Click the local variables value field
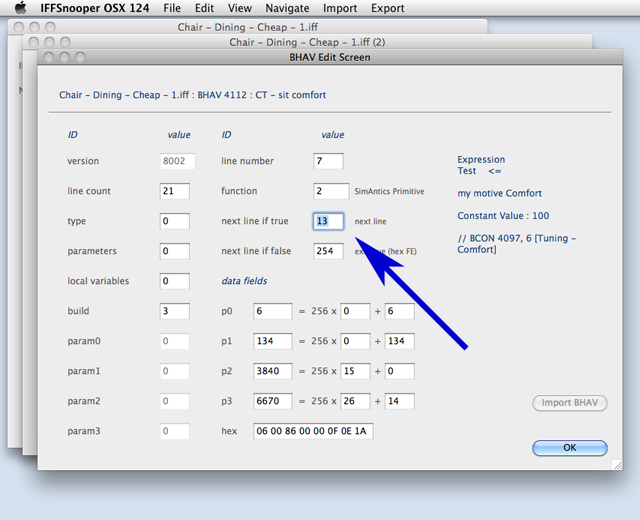Screen dimensions: 640x520 point(175,281)
